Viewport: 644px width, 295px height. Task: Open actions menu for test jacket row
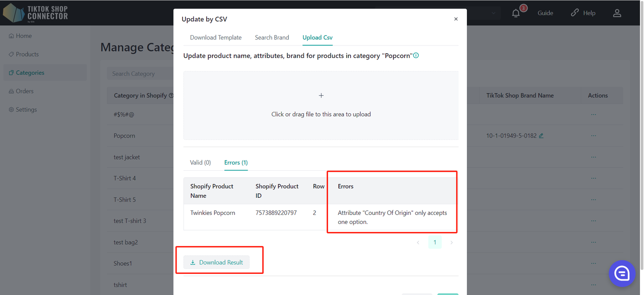pyautogui.click(x=594, y=157)
